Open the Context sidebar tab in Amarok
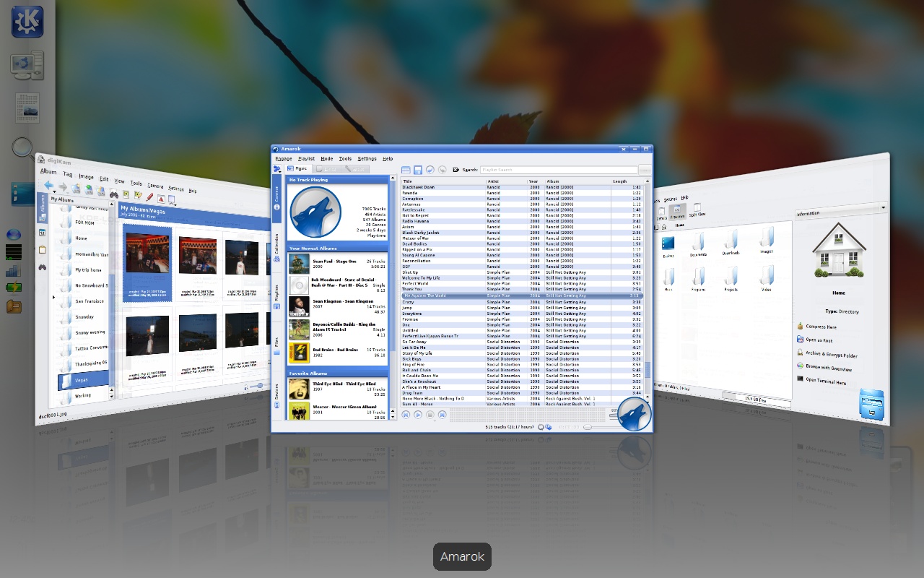 (x=276, y=198)
